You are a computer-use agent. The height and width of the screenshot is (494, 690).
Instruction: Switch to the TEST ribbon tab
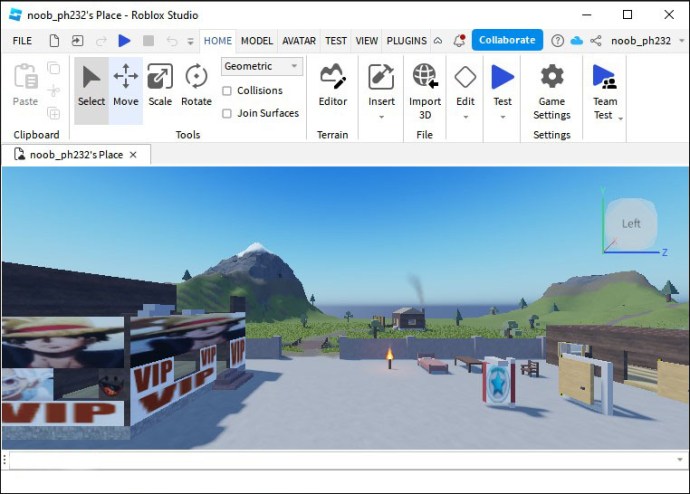pos(336,41)
